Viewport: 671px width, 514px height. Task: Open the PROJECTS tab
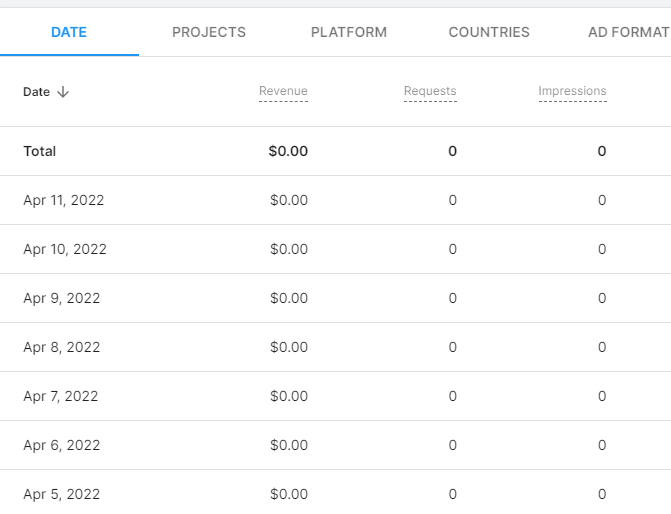pos(209,32)
